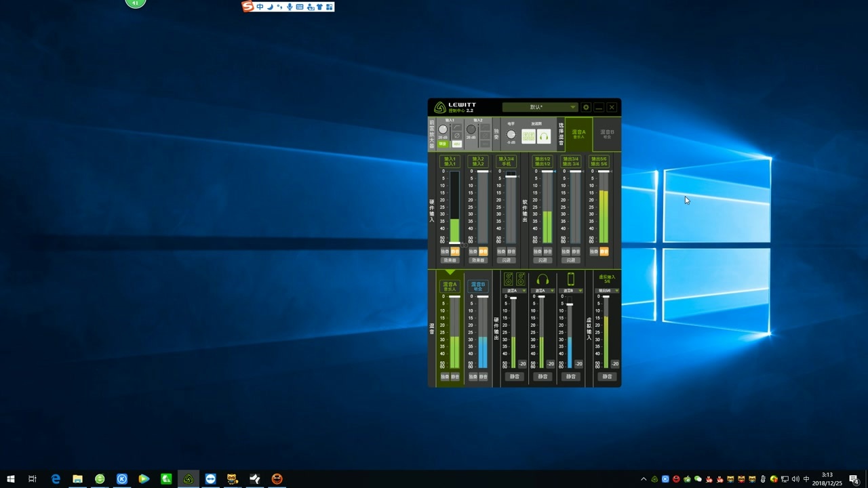
Task: Mute the 输入3/4 手机 channel
Action: click(x=511, y=251)
